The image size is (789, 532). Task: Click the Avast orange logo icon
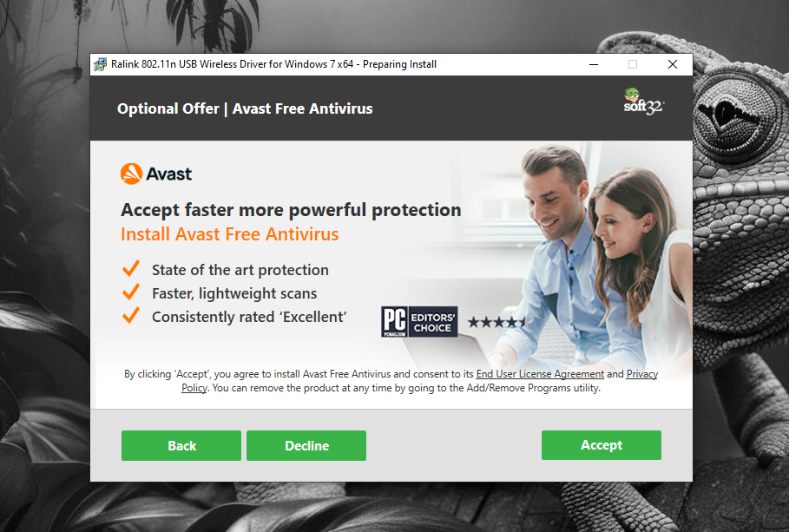[x=131, y=174]
